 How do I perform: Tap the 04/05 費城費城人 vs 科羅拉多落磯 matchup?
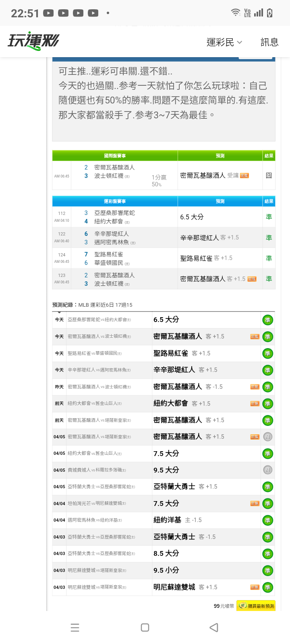[97, 470]
